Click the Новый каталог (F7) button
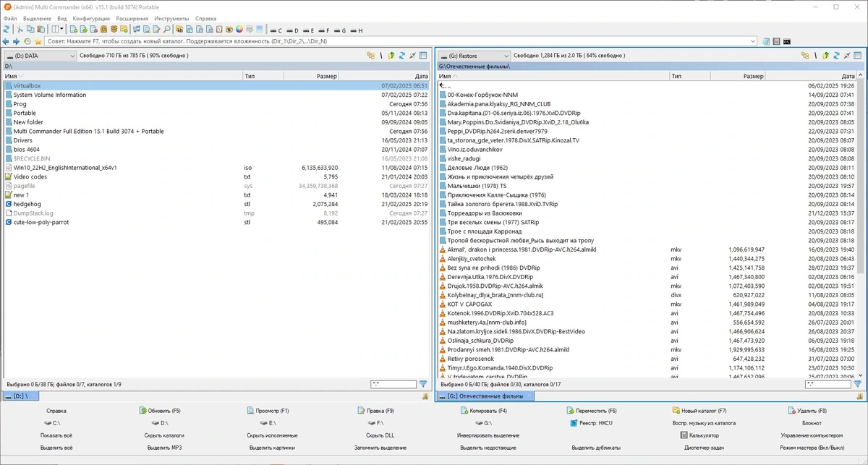The width and height of the screenshot is (868, 465). (x=699, y=411)
